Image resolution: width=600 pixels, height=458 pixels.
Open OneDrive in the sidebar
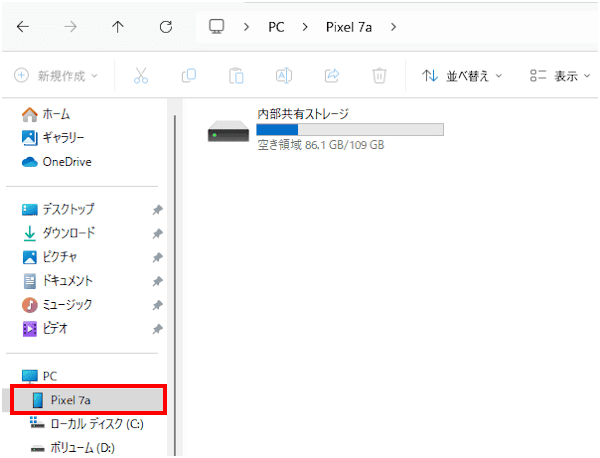57,162
